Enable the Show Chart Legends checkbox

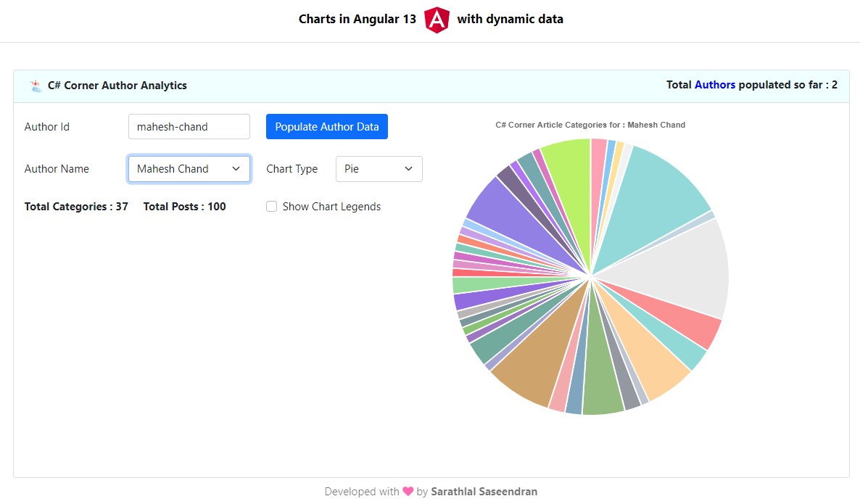tap(271, 206)
